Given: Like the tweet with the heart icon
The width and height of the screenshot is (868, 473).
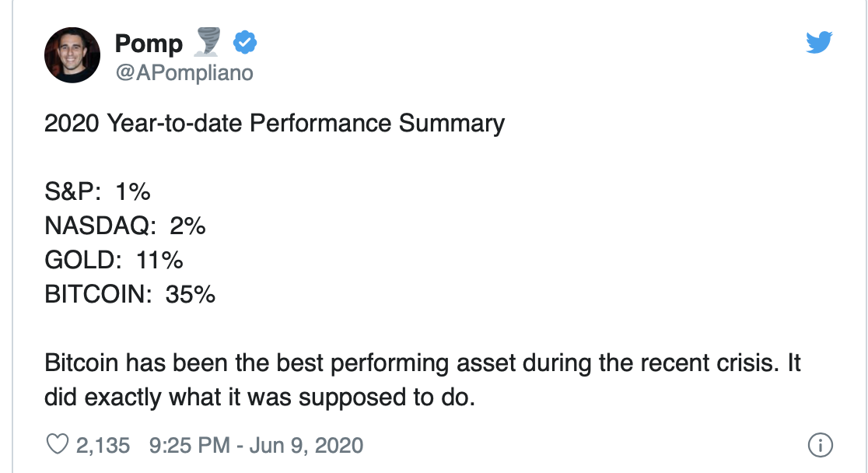Looking at the screenshot, I should [57, 445].
